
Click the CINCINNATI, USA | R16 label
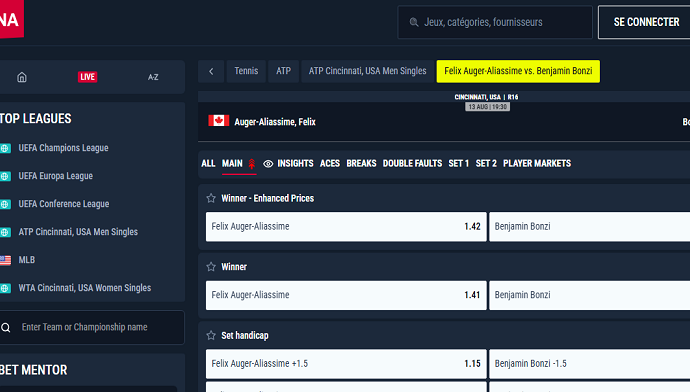pyautogui.click(x=486, y=97)
